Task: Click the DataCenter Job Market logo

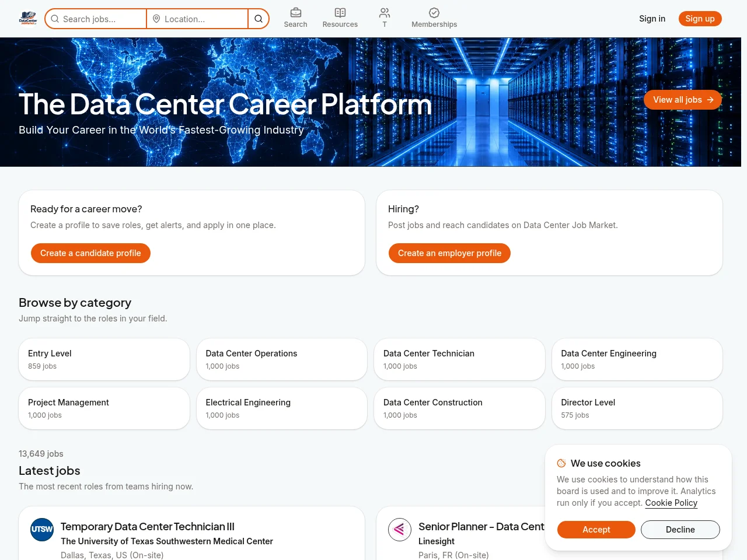Action: [x=28, y=19]
